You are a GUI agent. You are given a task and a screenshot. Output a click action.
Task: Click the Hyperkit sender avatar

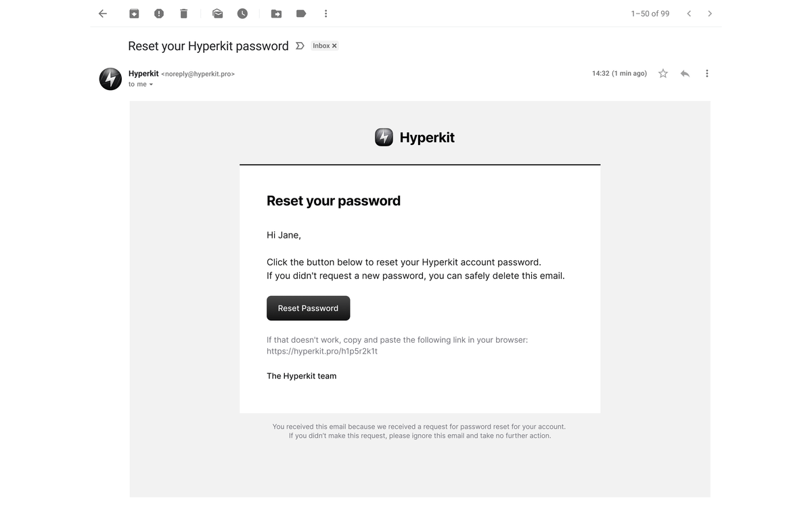click(x=111, y=79)
